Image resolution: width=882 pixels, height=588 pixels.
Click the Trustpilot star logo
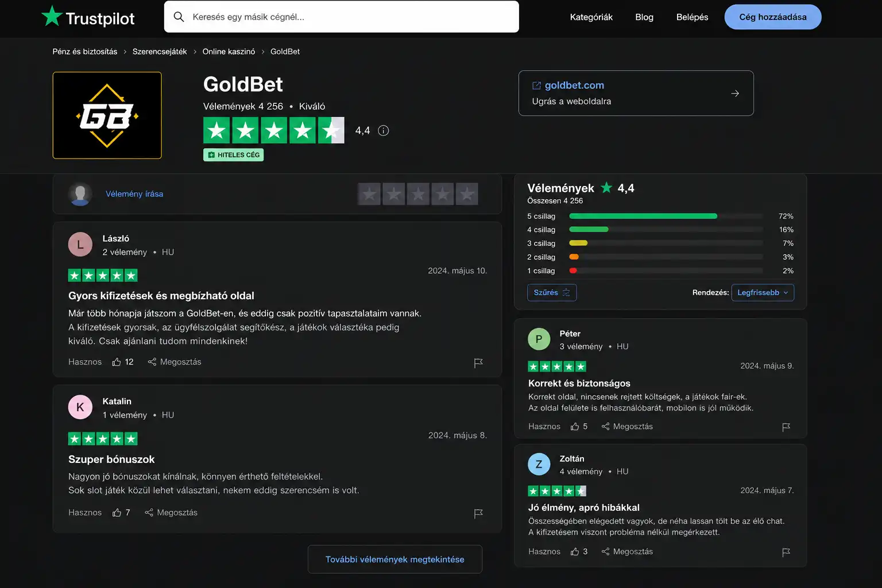52,16
